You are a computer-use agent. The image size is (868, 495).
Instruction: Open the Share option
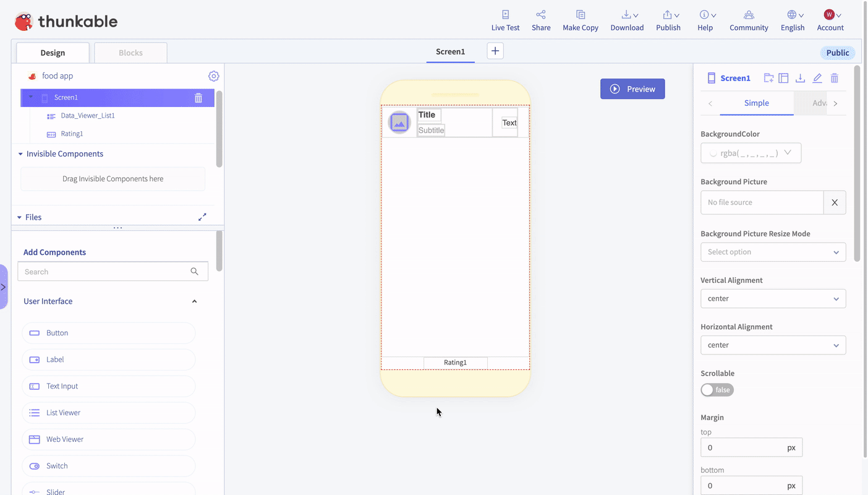coord(540,15)
